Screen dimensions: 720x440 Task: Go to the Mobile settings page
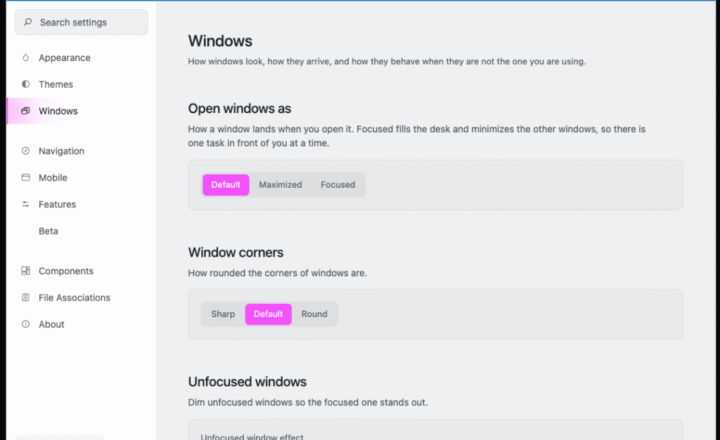[x=81, y=178]
